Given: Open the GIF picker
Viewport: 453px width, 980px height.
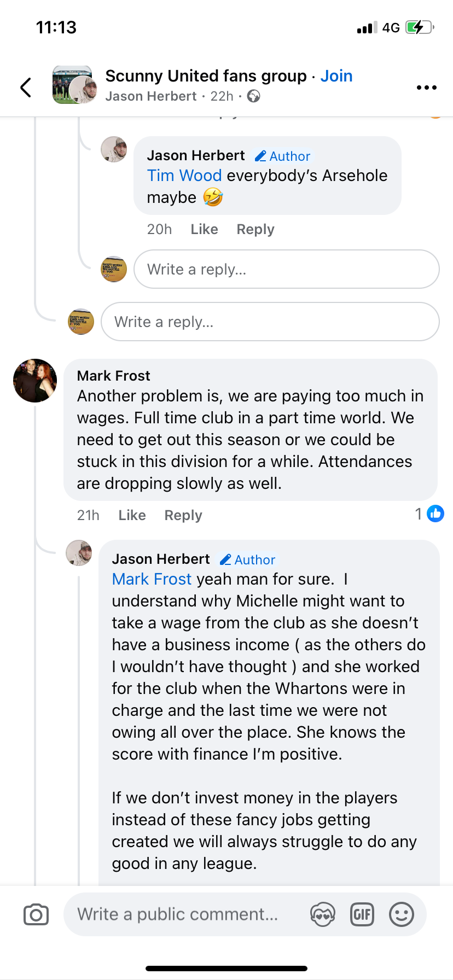Looking at the screenshot, I should pyautogui.click(x=362, y=914).
